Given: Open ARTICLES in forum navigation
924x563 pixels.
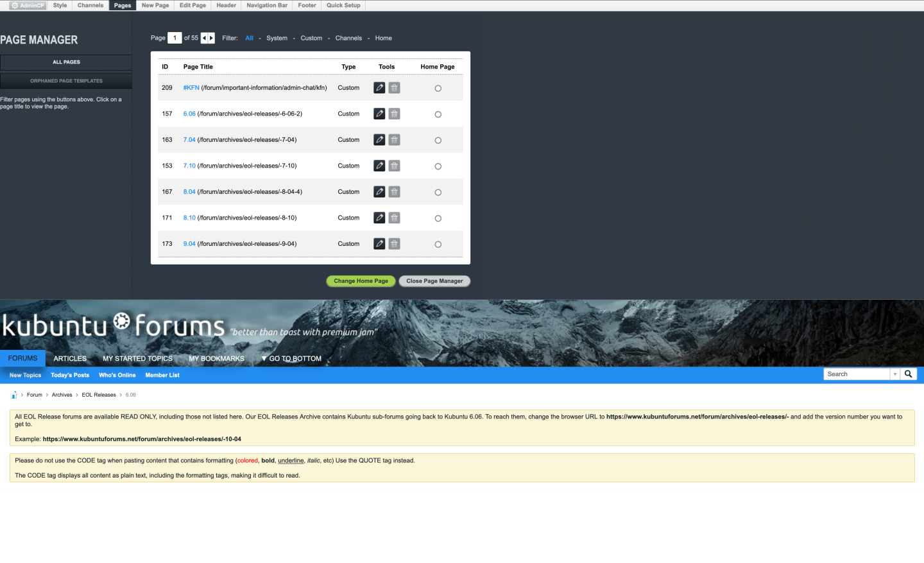Looking at the screenshot, I should tap(70, 359).
